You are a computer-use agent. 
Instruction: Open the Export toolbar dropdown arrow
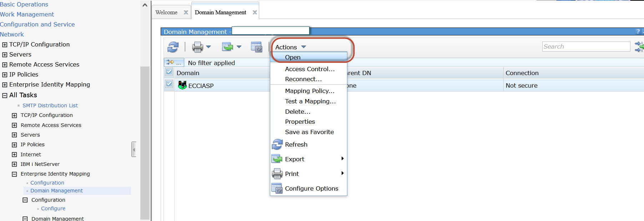239,47
